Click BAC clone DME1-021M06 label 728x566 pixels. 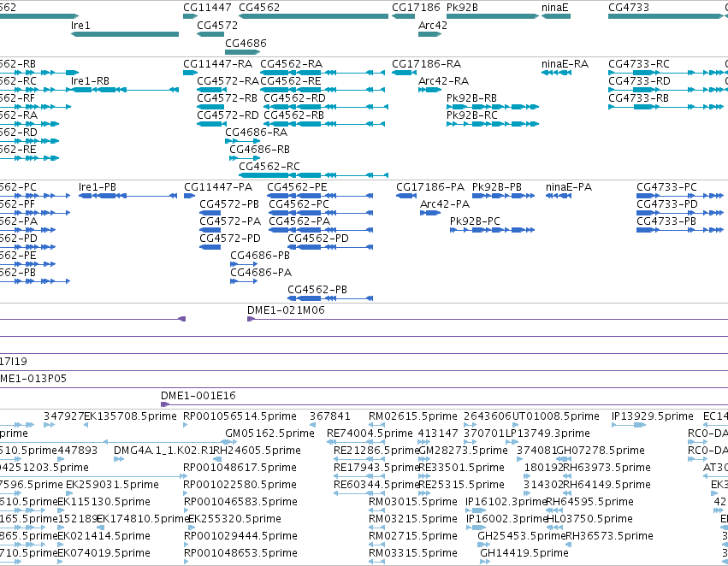(x=286, y=310)
